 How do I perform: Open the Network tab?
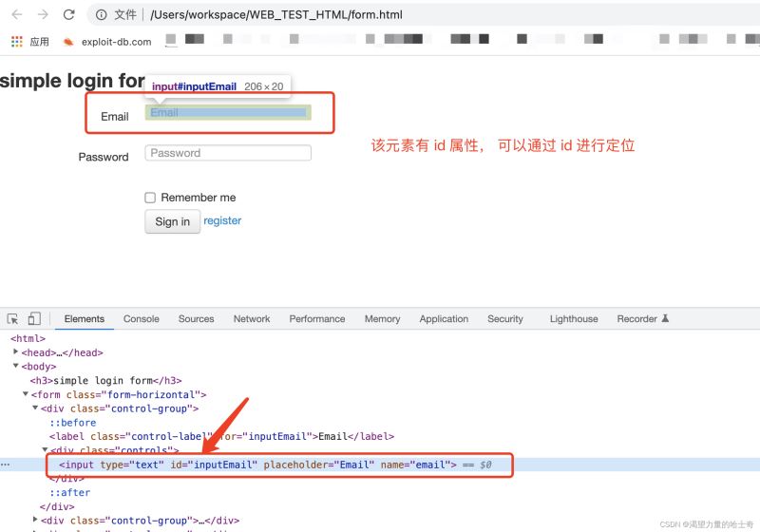pyautogui.click(x=252, y=319)
